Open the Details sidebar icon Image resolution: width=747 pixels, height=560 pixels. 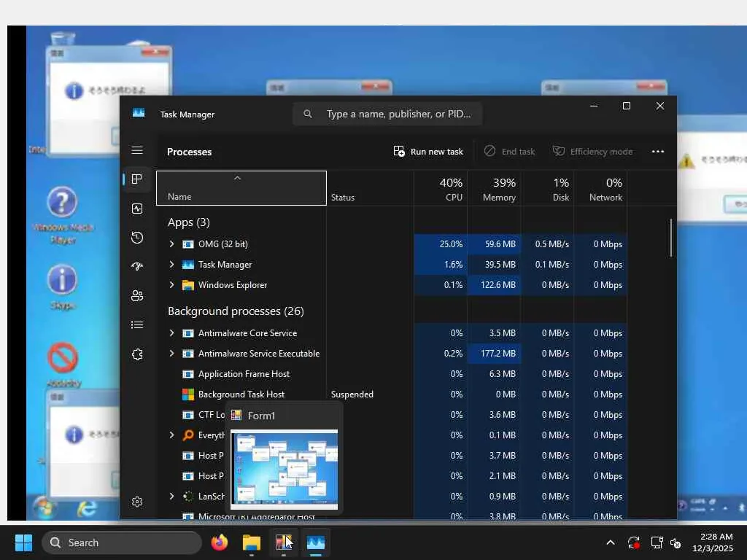point(137,324)
